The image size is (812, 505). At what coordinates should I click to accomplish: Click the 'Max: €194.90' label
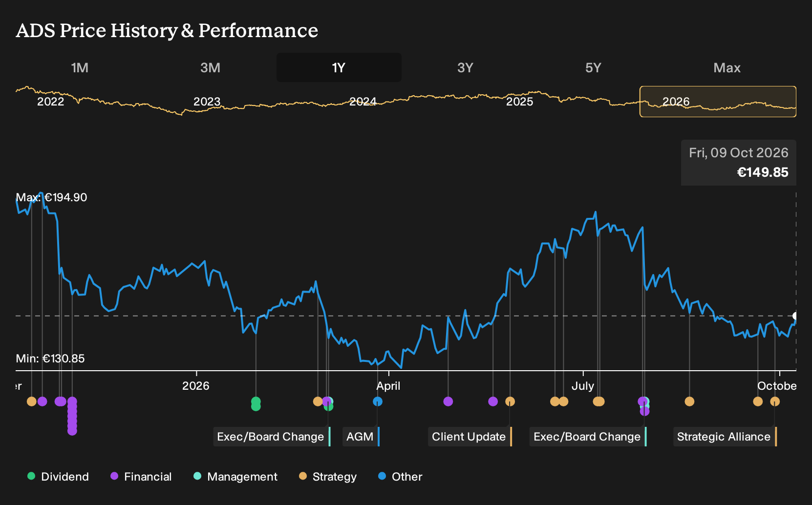click(x=51, y=197)
